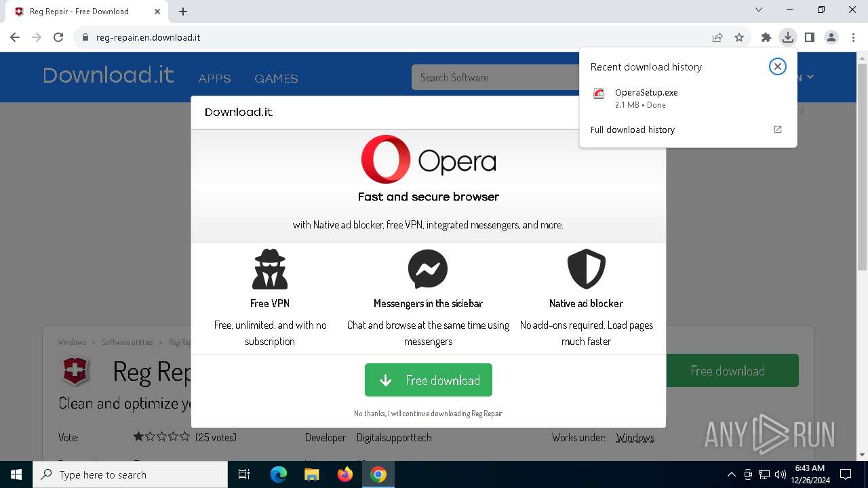Click the Chrome taskbar icon
Screen dimensions: 868x488
click(x=378, y=474)
